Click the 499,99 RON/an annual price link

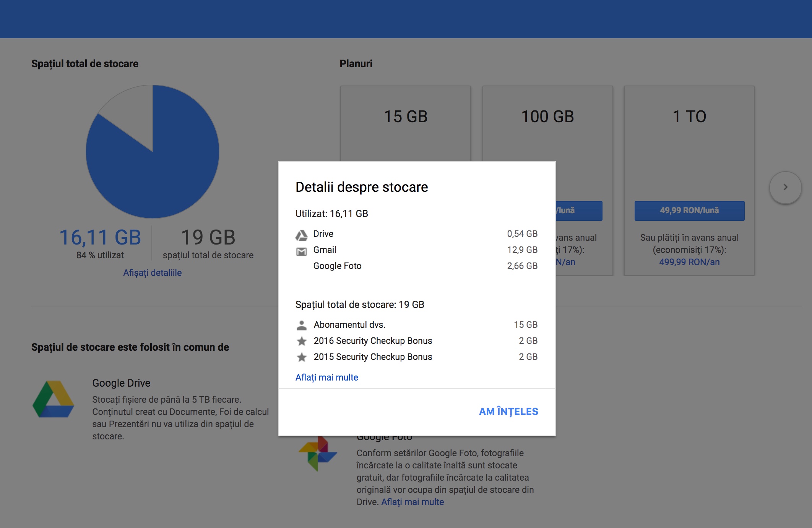tap(689, 262)
